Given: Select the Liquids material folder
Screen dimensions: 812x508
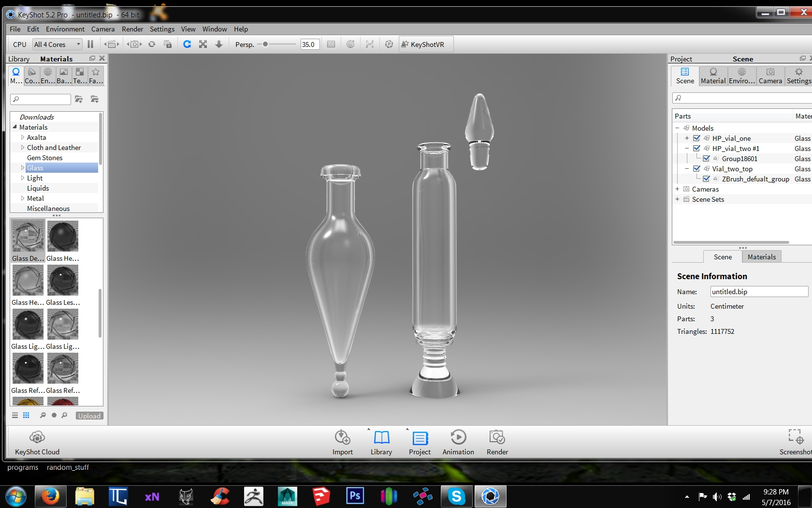Looking at the screenshot, I should pyautogui.click(x=38, y=188).
